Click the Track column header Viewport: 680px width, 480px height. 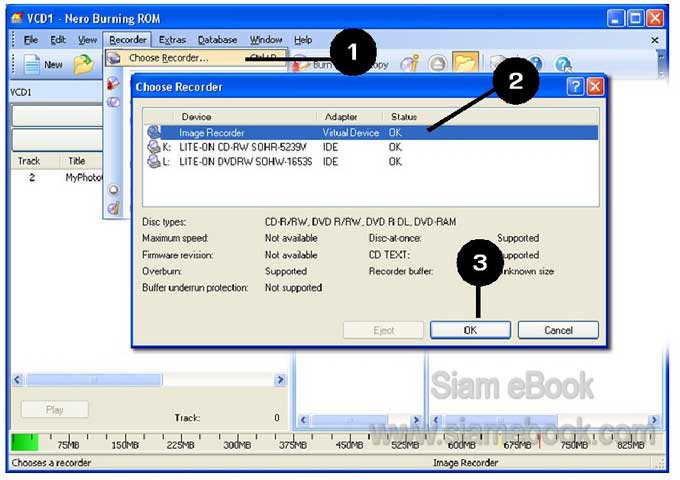35,161
